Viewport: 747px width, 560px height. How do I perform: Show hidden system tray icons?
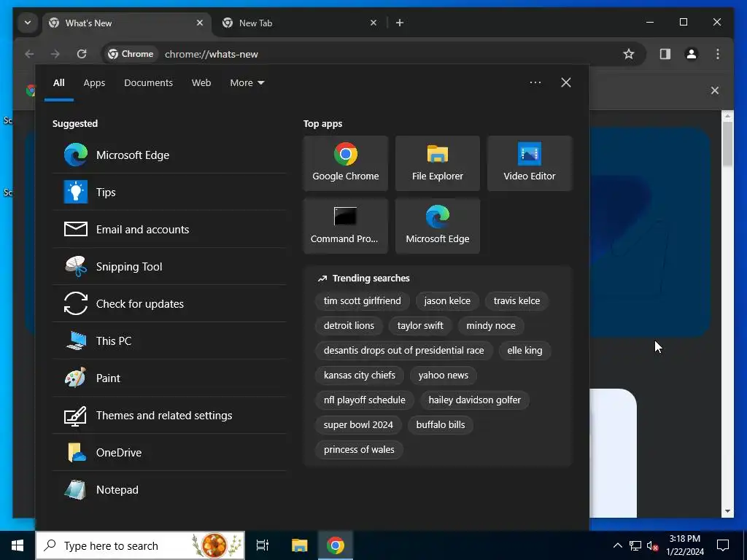click(617, 545)
